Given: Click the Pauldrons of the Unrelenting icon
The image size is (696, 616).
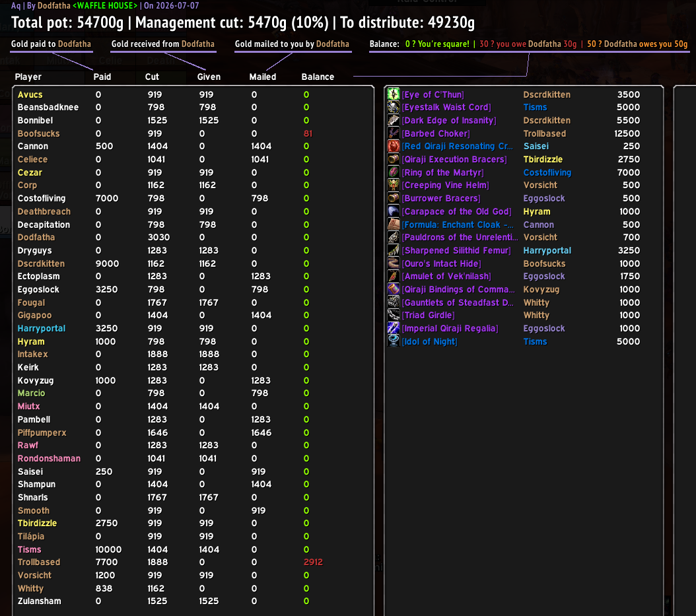Looking at the screenshot, I should point(394,237).
